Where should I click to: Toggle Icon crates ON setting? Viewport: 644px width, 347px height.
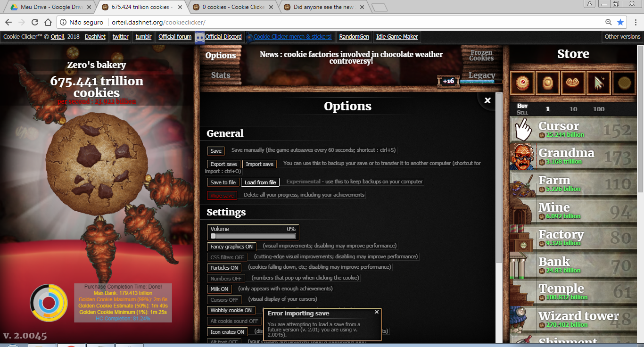[227, 332]
